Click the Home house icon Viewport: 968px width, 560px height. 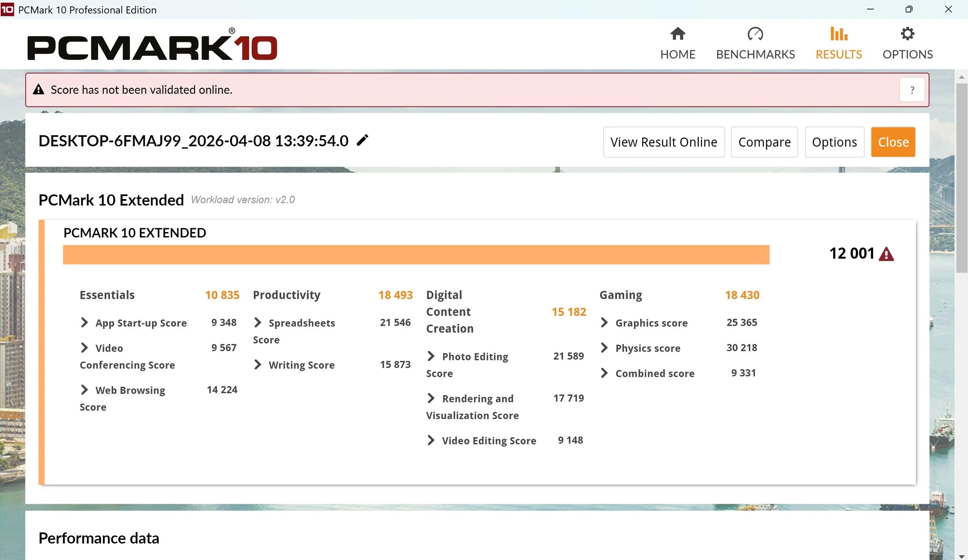point(678,34)
